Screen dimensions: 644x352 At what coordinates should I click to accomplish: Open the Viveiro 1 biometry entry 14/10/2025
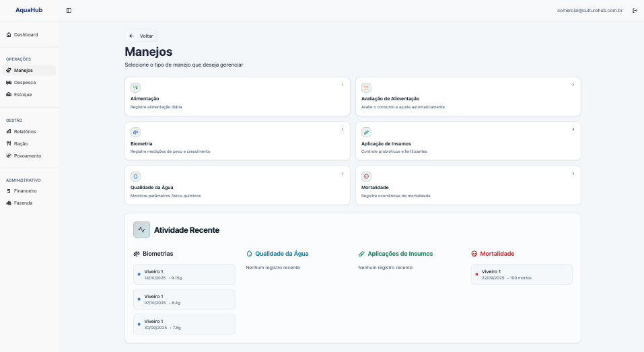[184, 274]
